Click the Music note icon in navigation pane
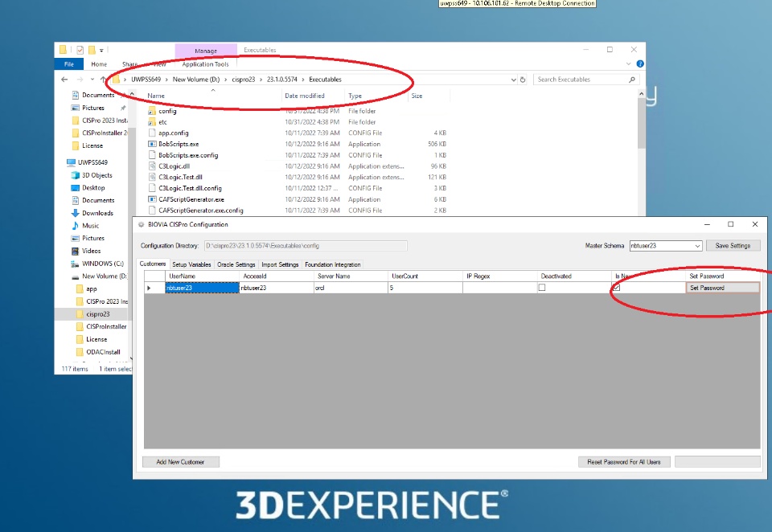Viewport: 772px width, 532px height. pyautogui.click(x=76, y=225)
